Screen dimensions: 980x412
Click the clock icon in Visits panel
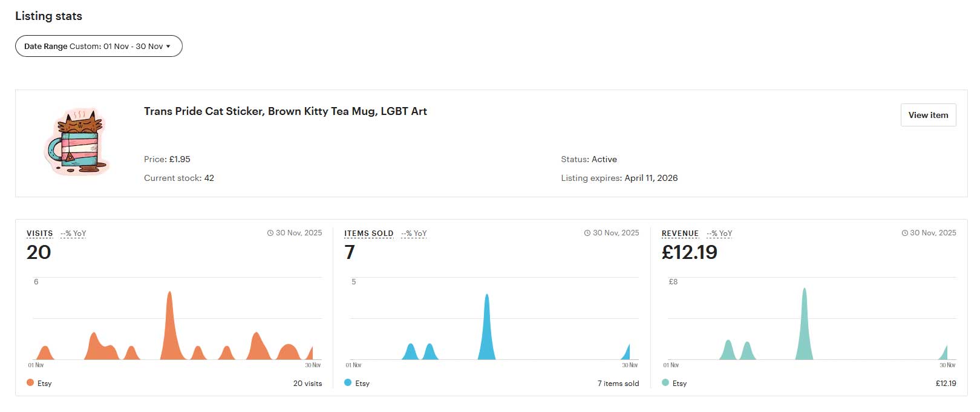tap(270, 233)
